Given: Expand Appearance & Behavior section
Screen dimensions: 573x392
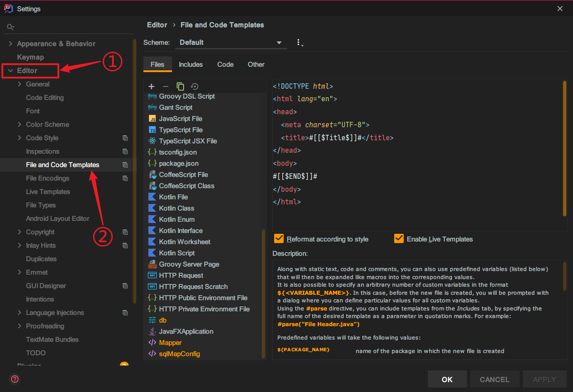Looking at the screenshot, I should click(10, 44).
